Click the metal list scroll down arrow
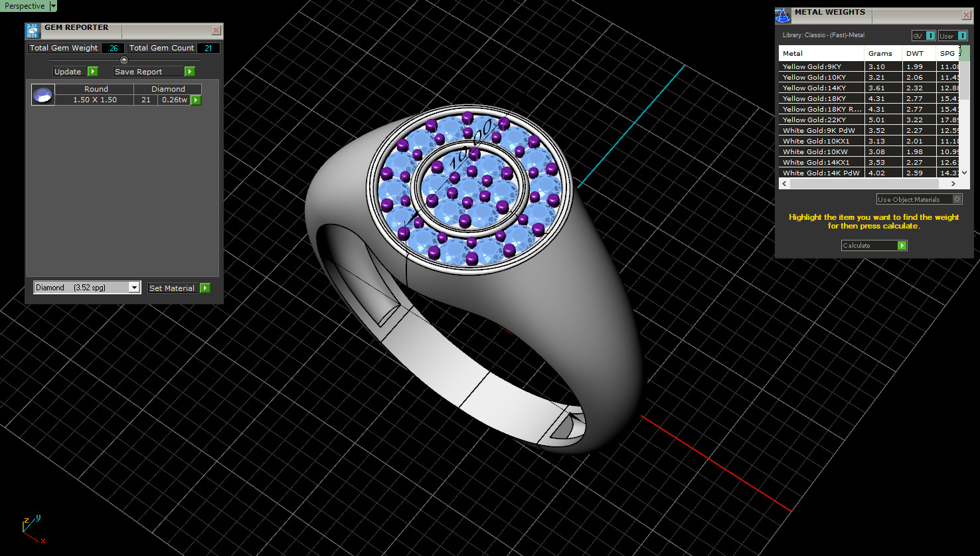The width and height of the screenshot is (980, 556). [965, 173]
